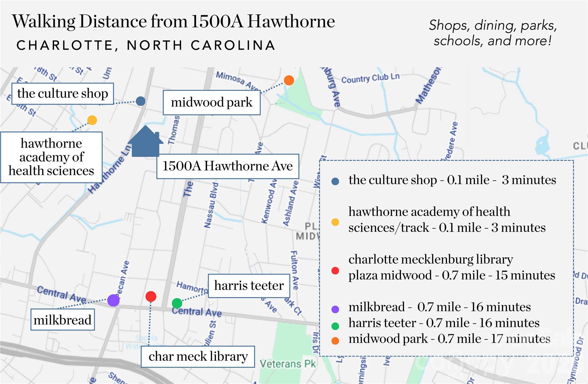This screenshot has width=588, height=384.
Task: Click the green legend dot for Harris Teeter
Action: point(335,326)
